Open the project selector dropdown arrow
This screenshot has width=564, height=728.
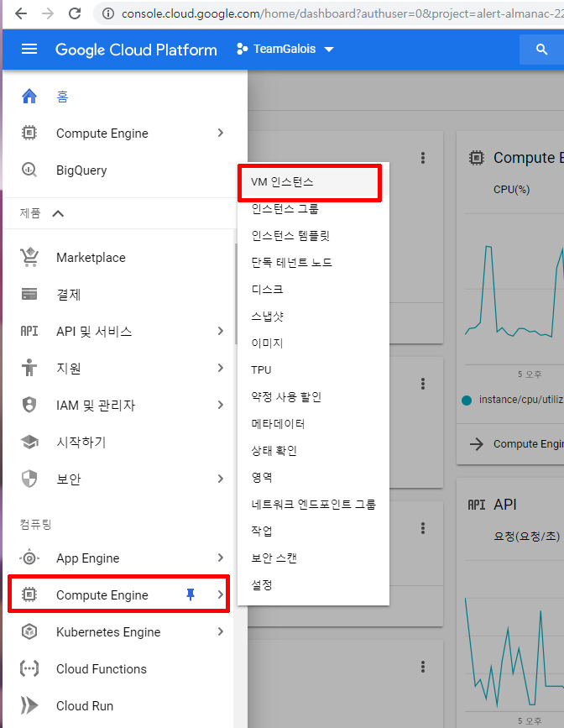329,50
